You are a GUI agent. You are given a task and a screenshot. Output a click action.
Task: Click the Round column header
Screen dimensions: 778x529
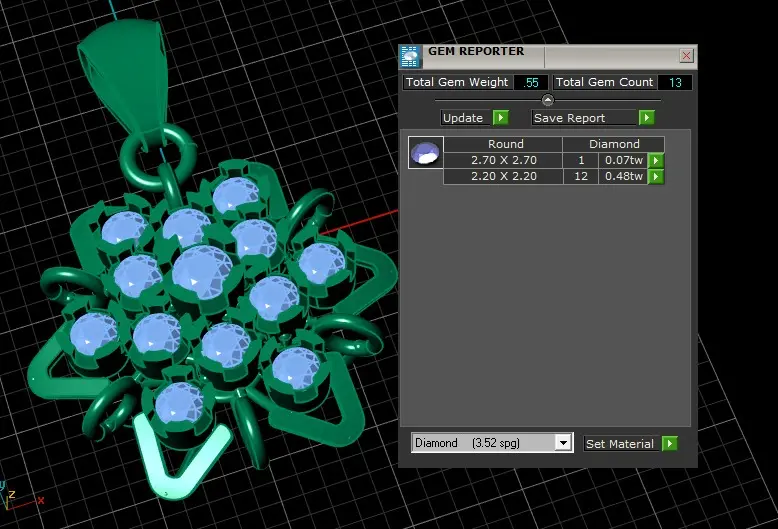point(504,144)
